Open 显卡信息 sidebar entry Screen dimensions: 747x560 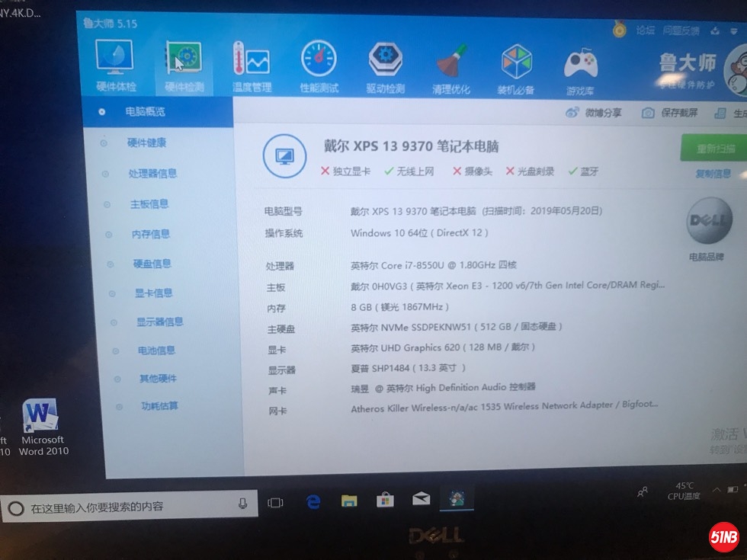153,293
